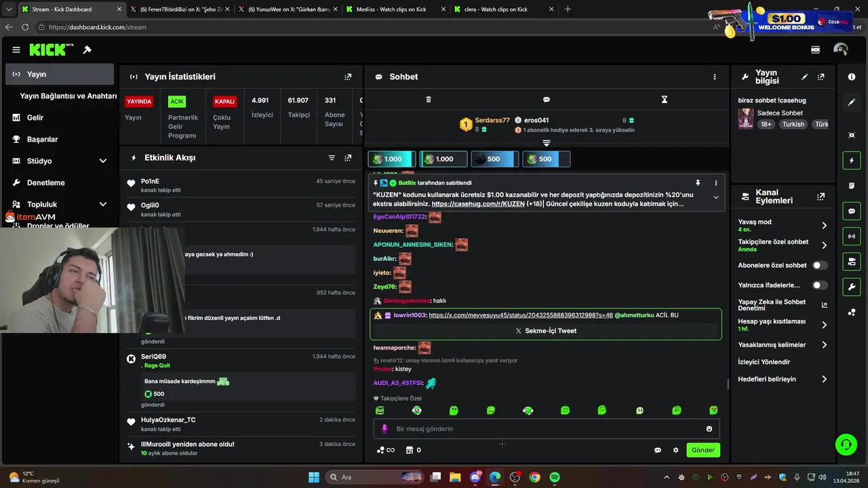Open pinned message three-dot options
This screenshot has height=488, width=868.
[715, 183]
